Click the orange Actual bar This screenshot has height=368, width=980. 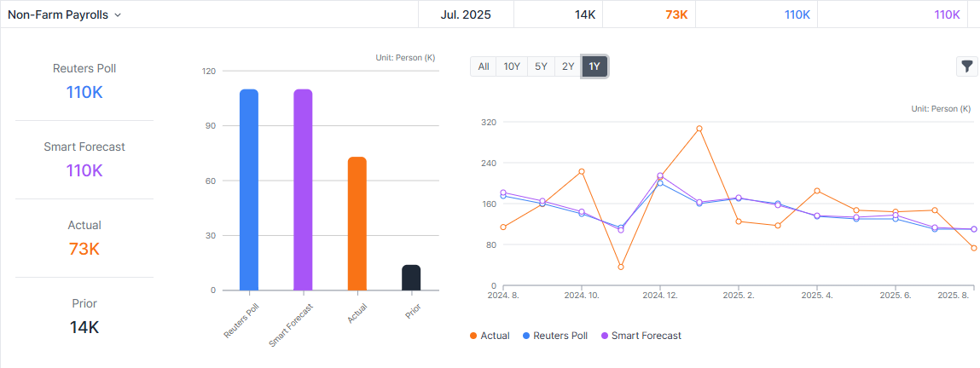(x=357, y=223)
